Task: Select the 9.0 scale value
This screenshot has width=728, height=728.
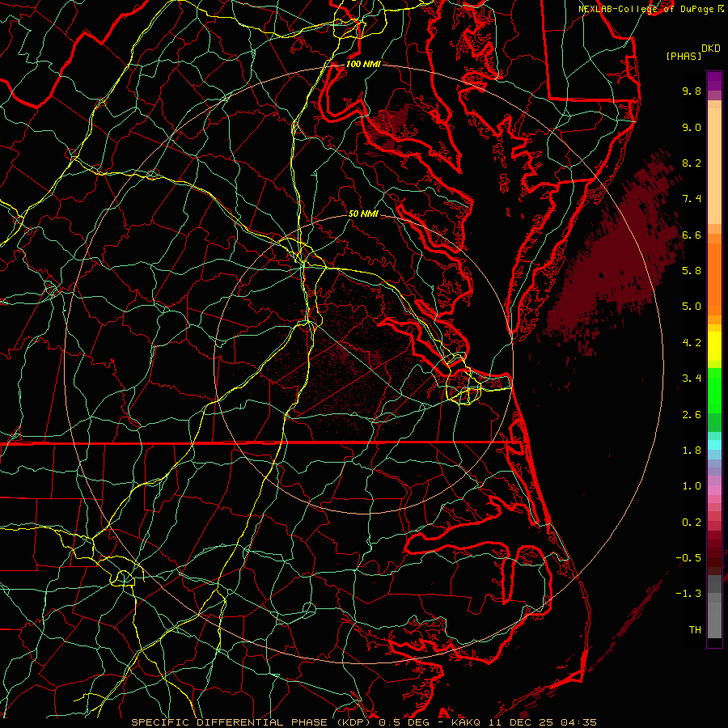Action: [x=692, y=127]
